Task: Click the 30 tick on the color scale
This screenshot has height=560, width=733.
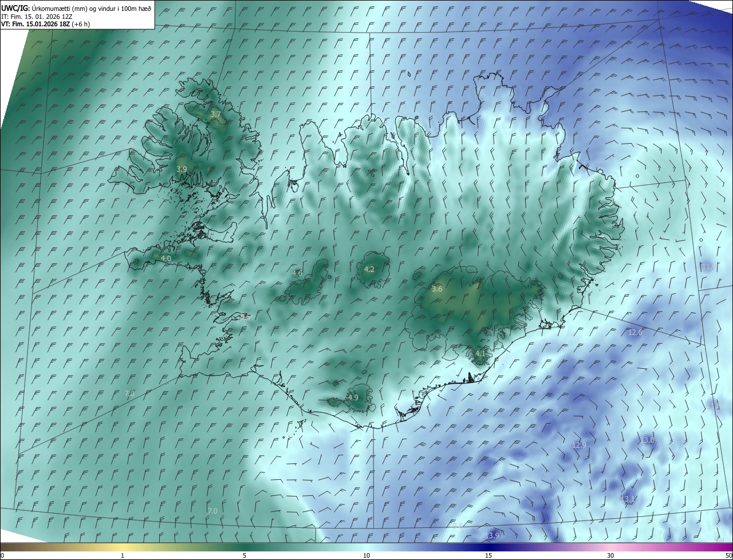Action: pyautogui.click(x=610, y=555)
